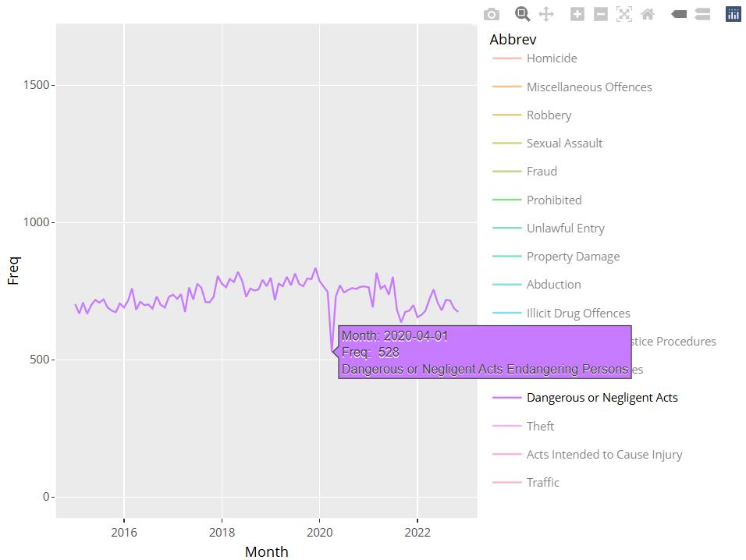Download plot as PNG camera icon
This screenshot has width=746, height=560.
(x=491, y=14)
